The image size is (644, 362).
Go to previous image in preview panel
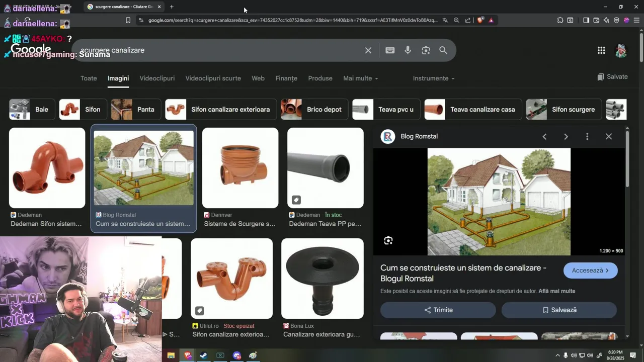pos(544,137)
